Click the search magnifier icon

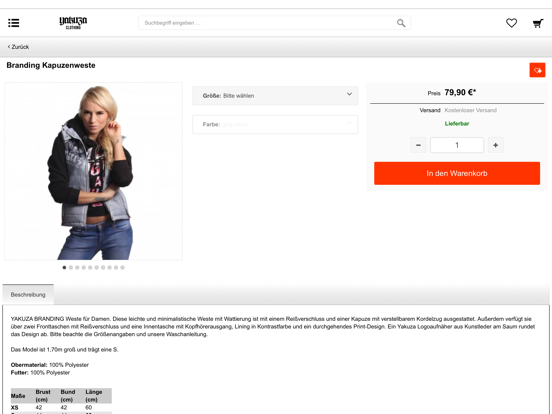point(401,23)
